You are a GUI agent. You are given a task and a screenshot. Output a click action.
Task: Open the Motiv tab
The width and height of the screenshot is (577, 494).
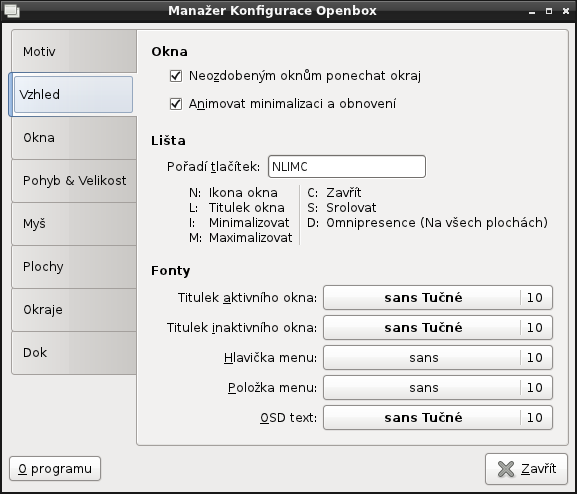pyautogui.click(x=74, y=51)
